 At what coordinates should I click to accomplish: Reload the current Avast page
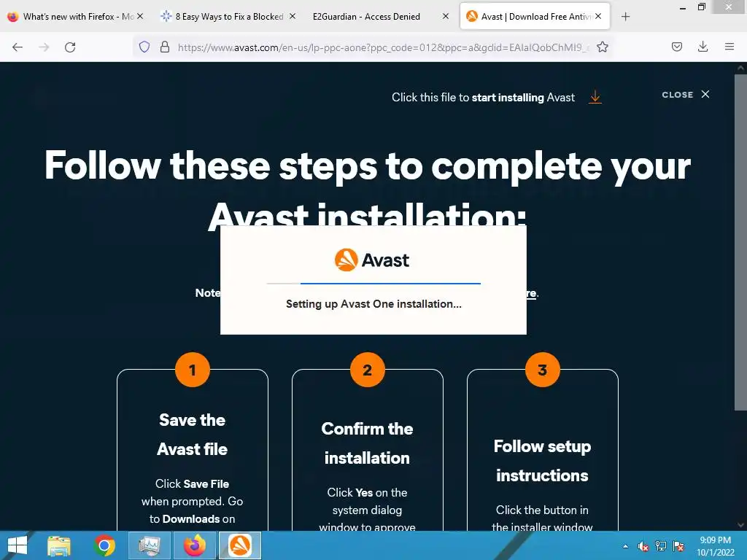point(70,47)
